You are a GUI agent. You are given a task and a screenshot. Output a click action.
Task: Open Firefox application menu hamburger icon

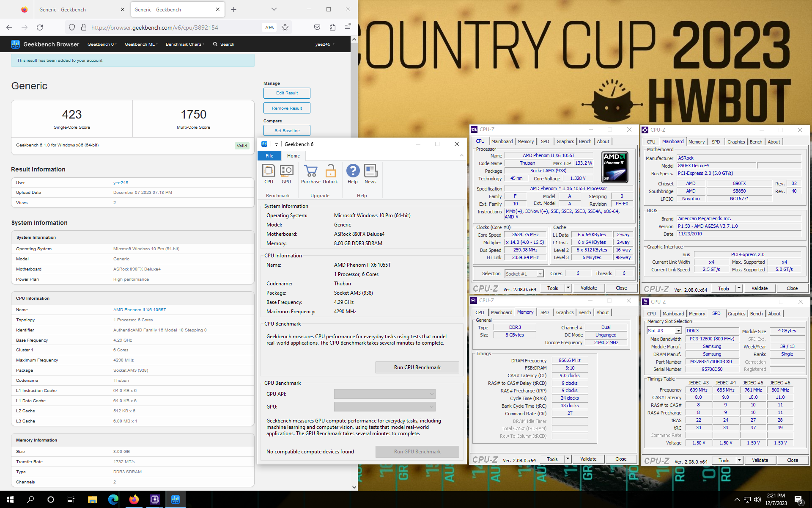pyautogui.click(x=348, y=27)
